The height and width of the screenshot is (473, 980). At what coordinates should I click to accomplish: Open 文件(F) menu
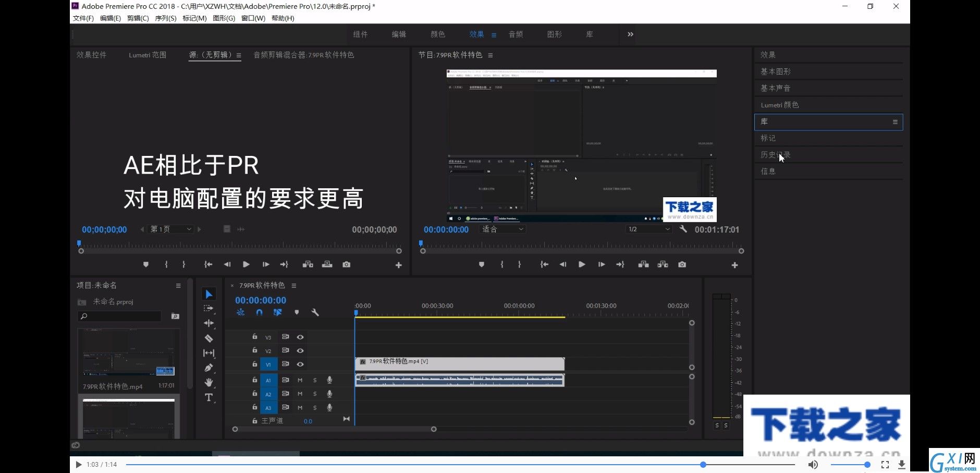pos(83,18)
